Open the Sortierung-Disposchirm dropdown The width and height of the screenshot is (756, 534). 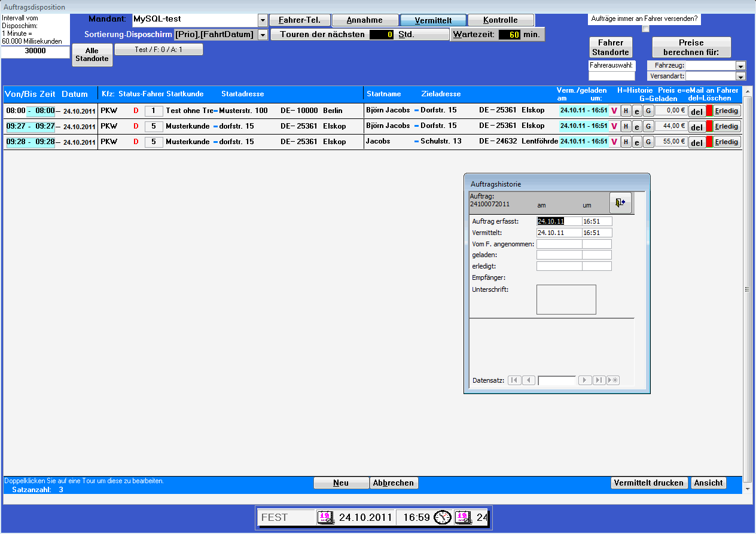(x=263, y=35)
